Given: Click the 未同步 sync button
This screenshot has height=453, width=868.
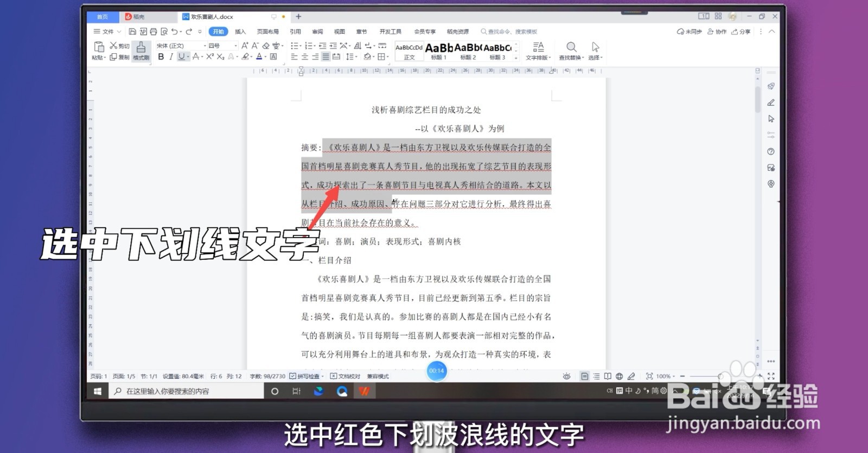Looking at the screenshot, I should [x=689, y=31].
